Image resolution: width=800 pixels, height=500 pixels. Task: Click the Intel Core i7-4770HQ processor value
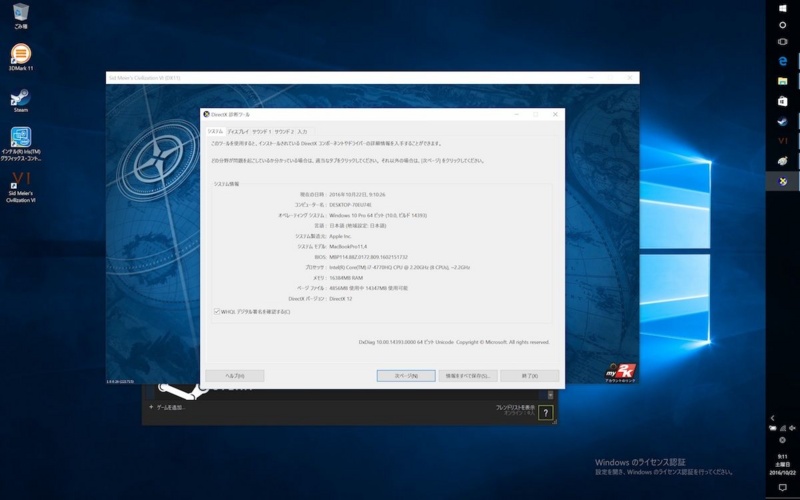[x=399, y=267]
